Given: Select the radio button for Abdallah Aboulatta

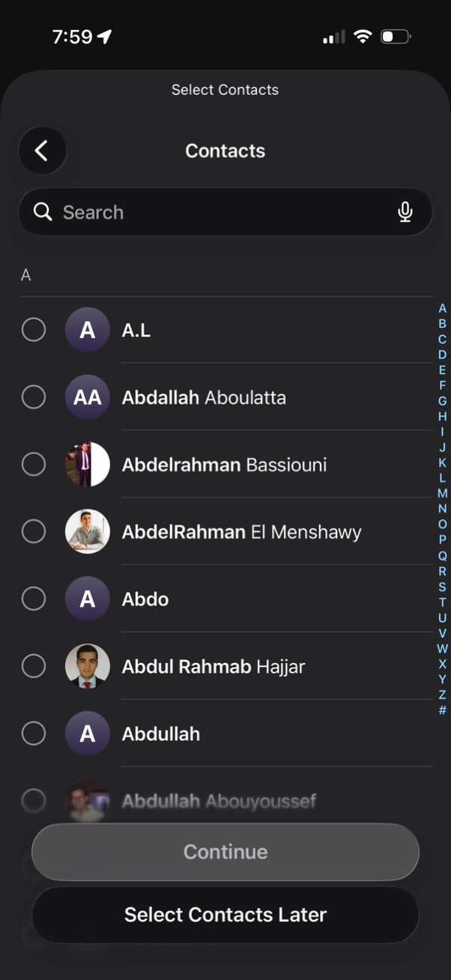Looking at the screenshot, I should pyautogui.click(x=34, y=397).
